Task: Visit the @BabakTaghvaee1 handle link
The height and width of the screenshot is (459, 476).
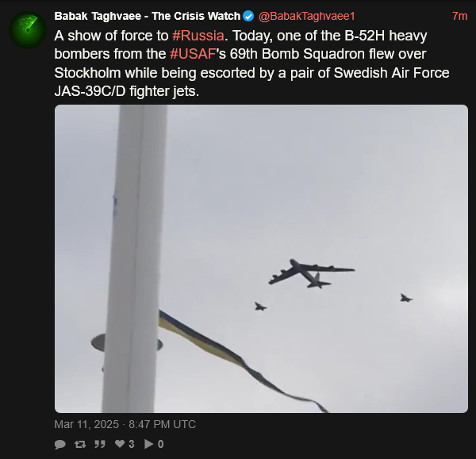Action: pyautogui.click(x=306, y=16)
